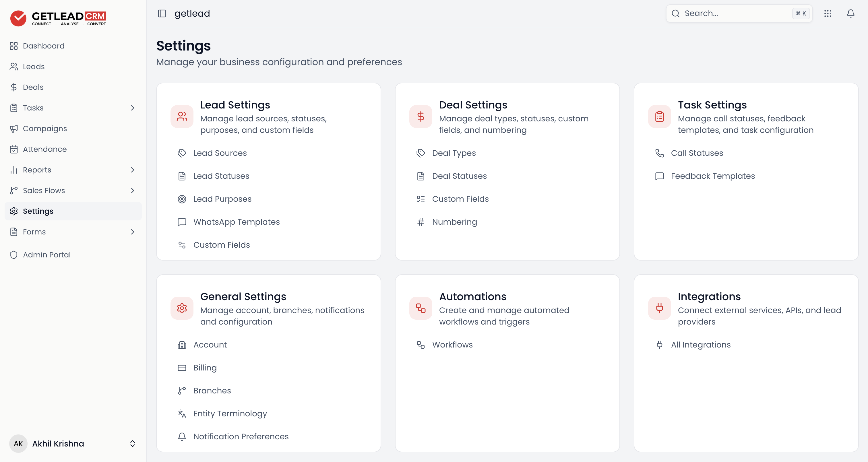Viewport: 868px width, 462px height.
Task: Open Deal Types link
Action: [x=454, y=153]
